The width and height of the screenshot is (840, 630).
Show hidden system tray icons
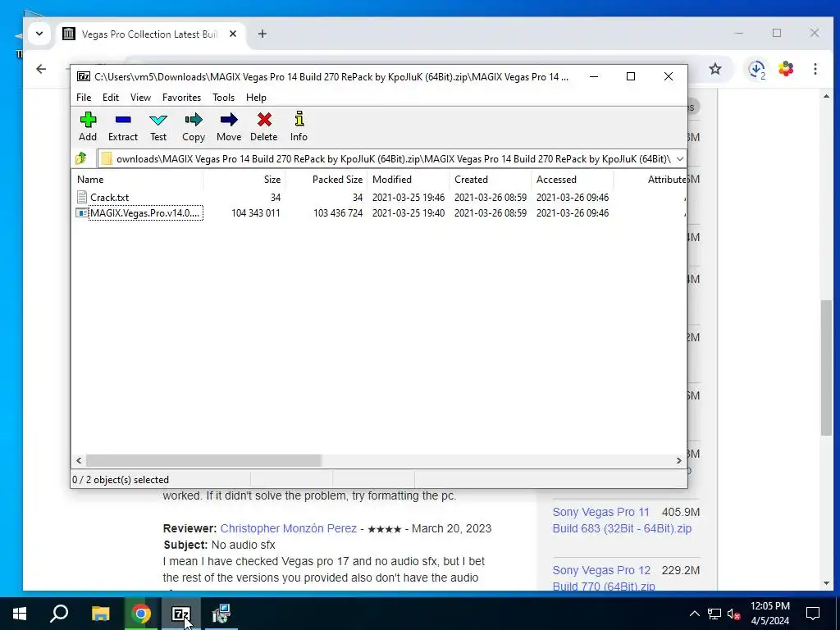tap(694, 614)
